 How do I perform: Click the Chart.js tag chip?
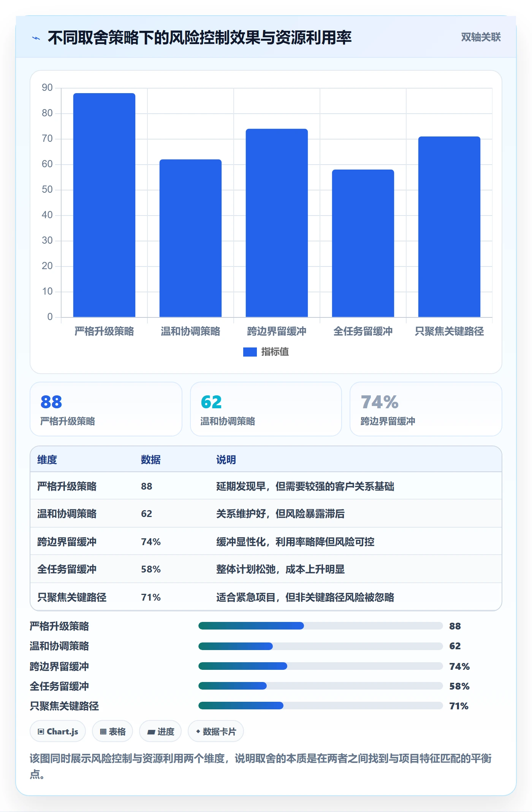58,731
